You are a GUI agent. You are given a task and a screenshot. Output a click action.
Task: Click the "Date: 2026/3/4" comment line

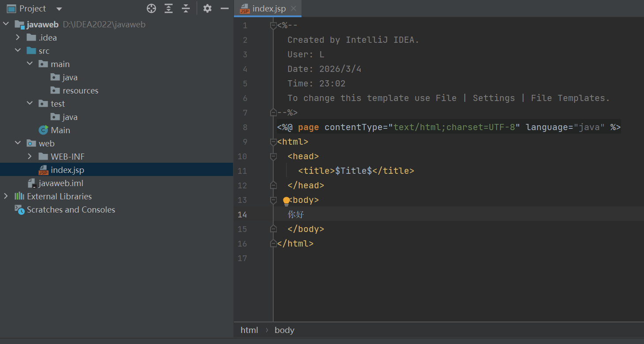(324, 69)
